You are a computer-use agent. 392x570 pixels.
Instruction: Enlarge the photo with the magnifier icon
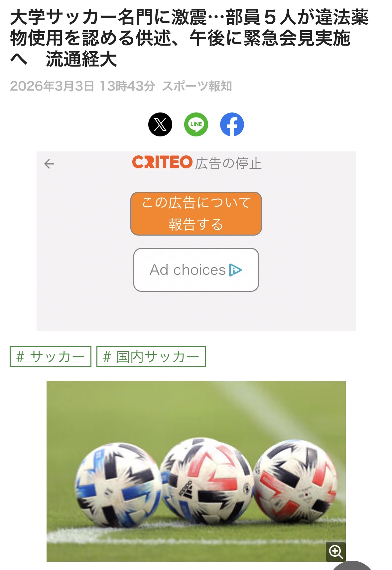click(x=336, y=551)
